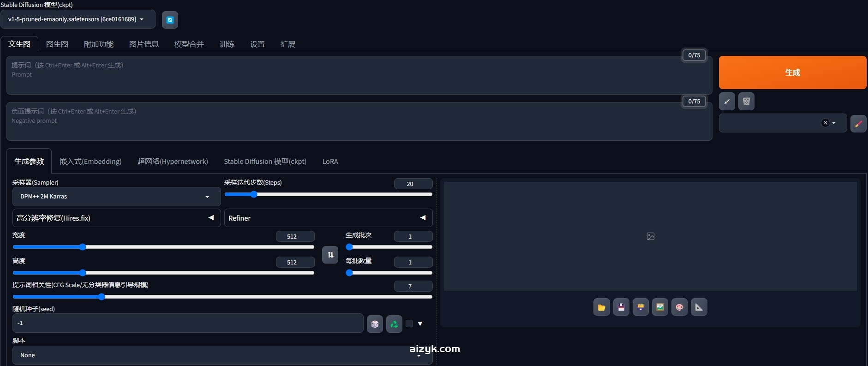Click the orange 生成 button
This screenshot has height=366, width=868.
tap(792, 72)
